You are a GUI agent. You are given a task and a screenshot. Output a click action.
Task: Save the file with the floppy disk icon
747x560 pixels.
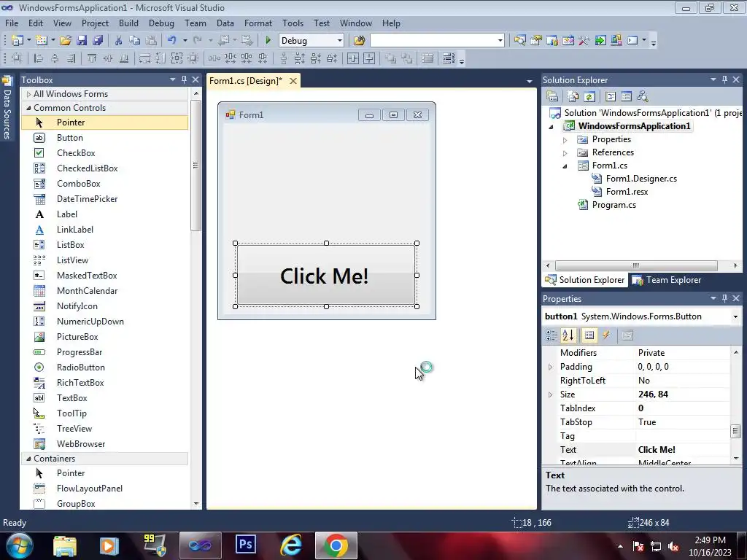click(x=82, y=41)
